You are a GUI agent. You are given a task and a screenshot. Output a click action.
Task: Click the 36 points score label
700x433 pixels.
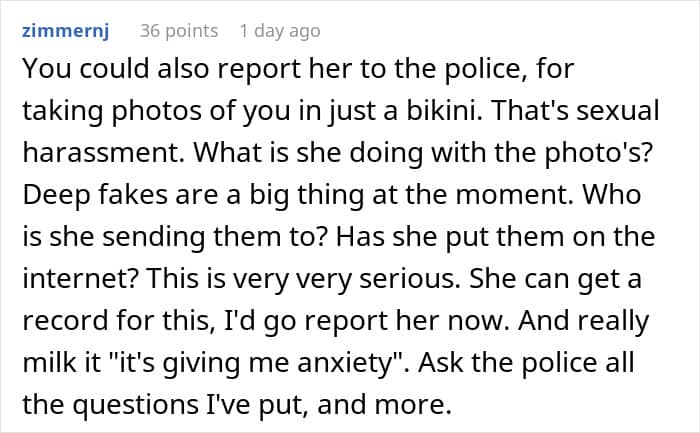point(179,31)
